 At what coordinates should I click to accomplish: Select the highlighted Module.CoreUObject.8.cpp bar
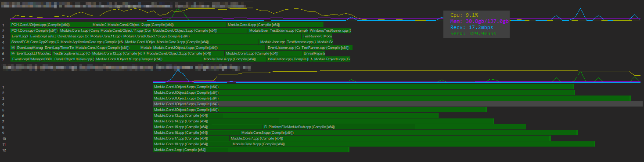click(398, 104)
